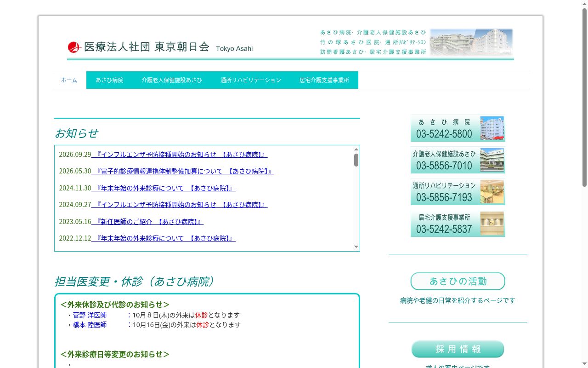
Task: Click the 菅野 洋医師 name text
Action: 90,315
